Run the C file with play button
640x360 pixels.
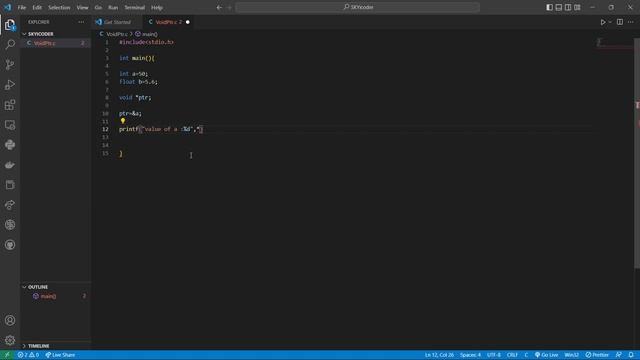[x=602, y=22]
